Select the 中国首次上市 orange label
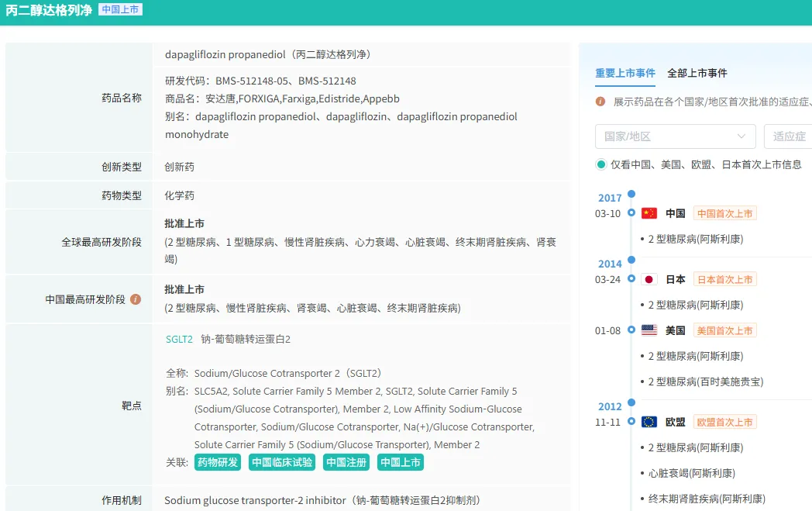 click(724, 213)
